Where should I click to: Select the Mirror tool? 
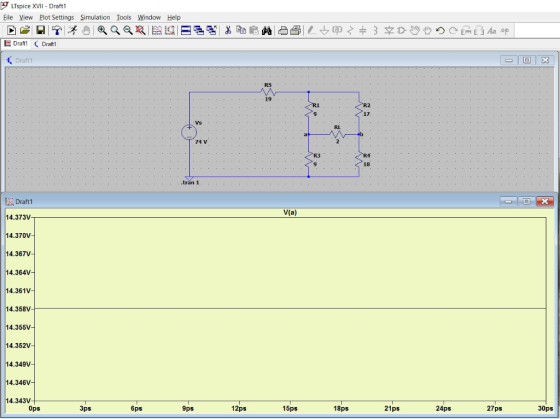pyautogui.click(x=479, y=31)
